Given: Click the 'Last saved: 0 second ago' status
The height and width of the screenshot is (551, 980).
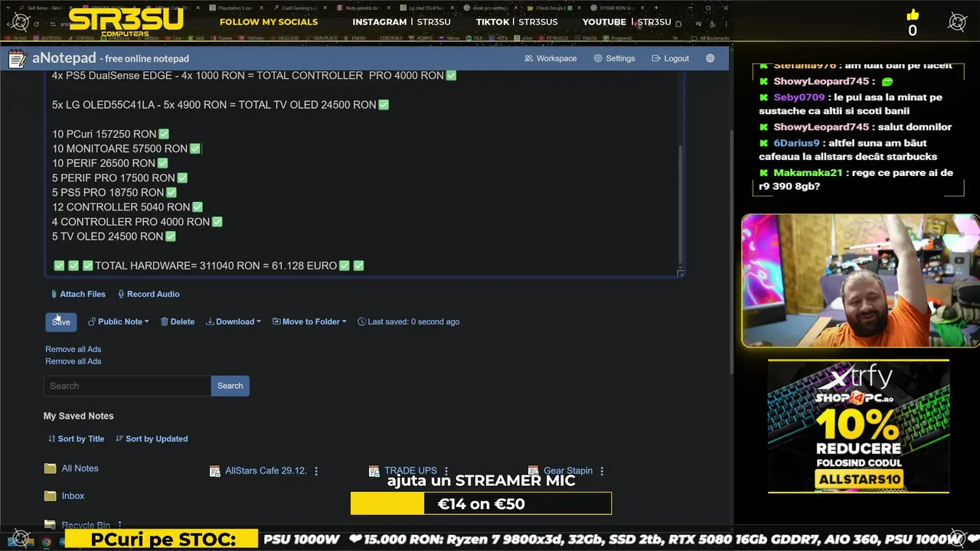Looking at the screenshot, I should [408, 321].
